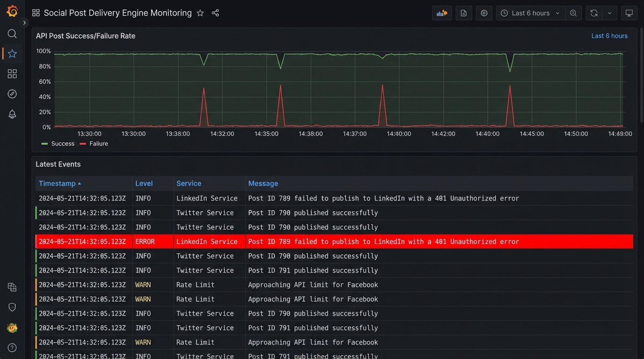Viewport: 644px width, 359px height.
Task: Click the refresh dashboard button
Action: point(593,13)
